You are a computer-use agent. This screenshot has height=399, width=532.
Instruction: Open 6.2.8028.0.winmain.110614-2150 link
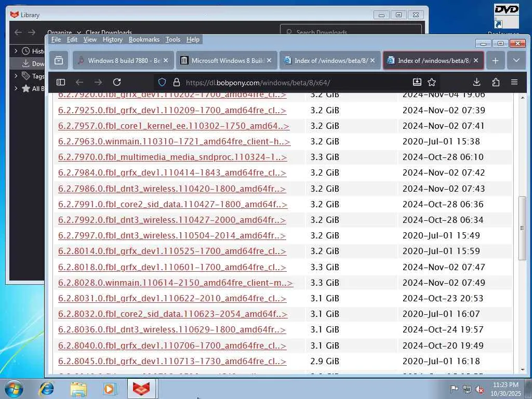(176, 283)
